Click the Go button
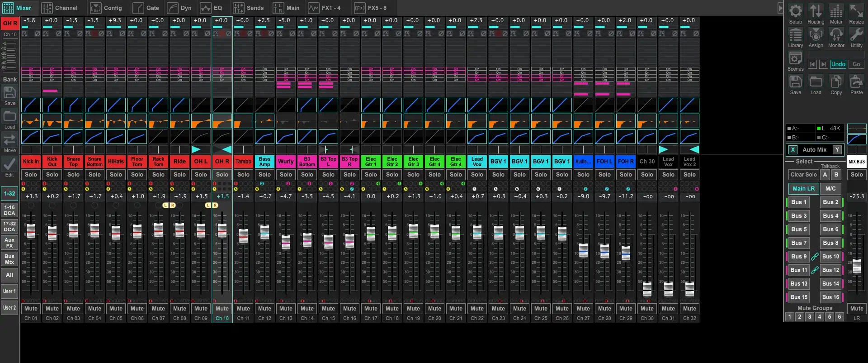The width and height of the screenshot is (868, 363). [856, 64]
